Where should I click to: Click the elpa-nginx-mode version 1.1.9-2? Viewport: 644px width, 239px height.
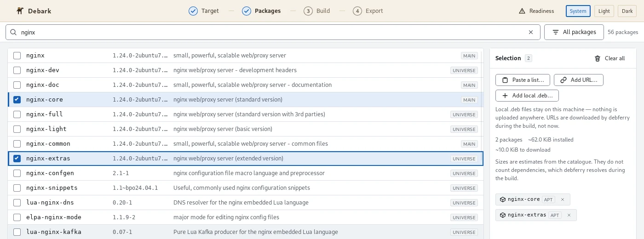(124, 217)
